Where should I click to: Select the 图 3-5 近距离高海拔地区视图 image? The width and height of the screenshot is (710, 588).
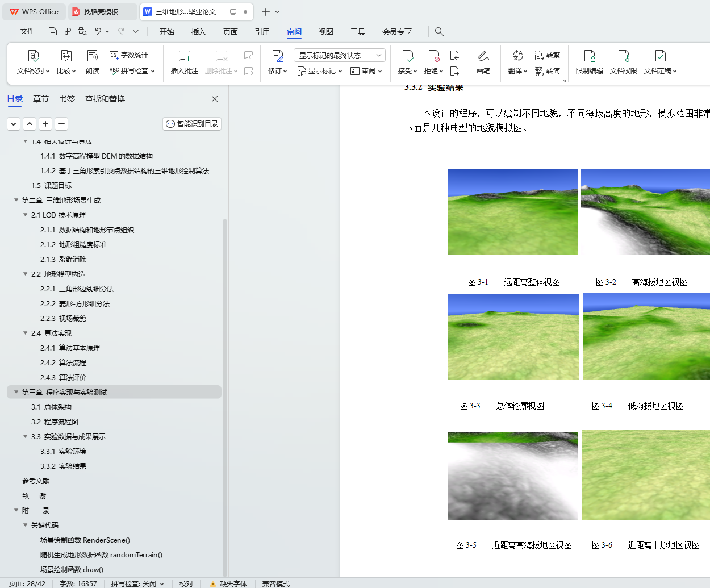[513, 476]
